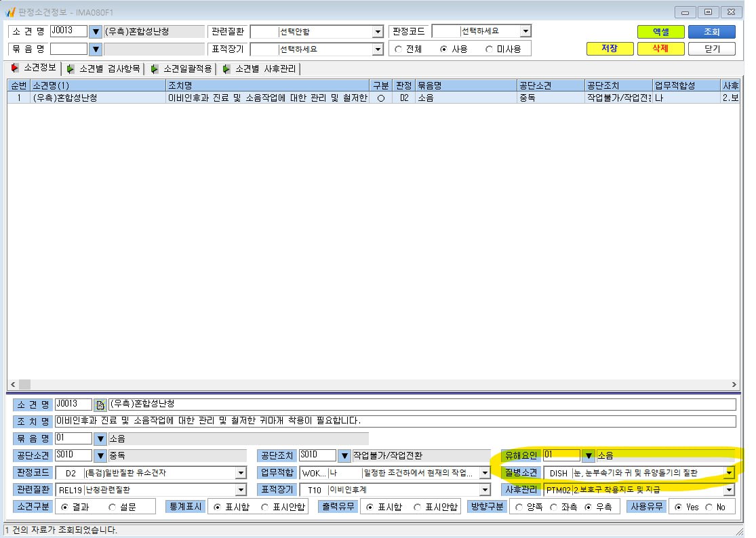Choose 좌측 for 방향구분
Image resolution: width=756 pixels, height=538 pixels.
point(553,508)
